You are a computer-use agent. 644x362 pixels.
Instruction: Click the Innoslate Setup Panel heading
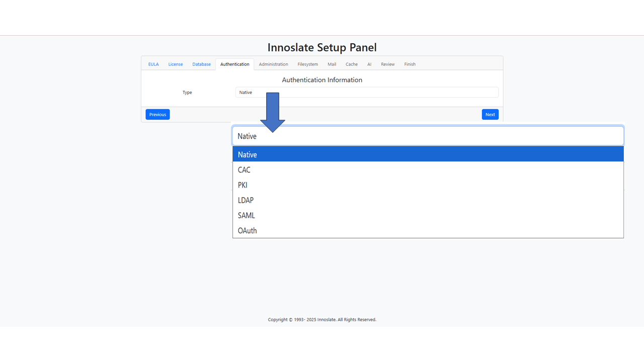point(322,48)
